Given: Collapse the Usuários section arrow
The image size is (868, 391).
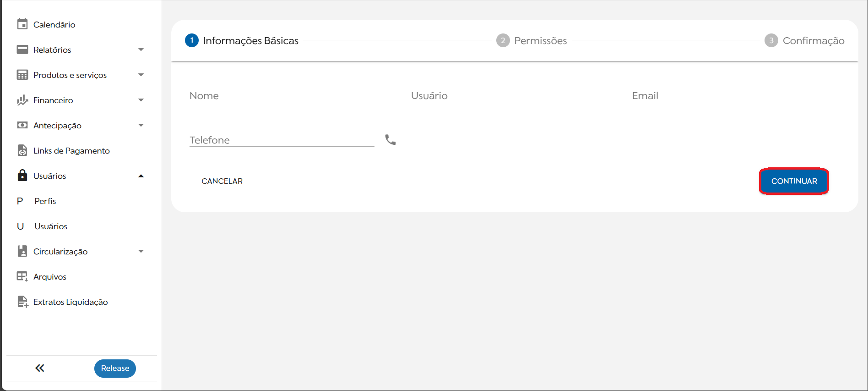Looking at the screenshot, I should (141, 176).
